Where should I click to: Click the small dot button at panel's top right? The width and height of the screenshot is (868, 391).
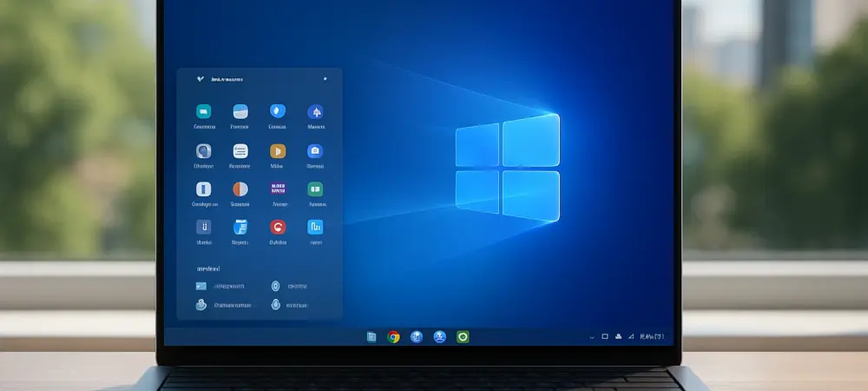click(325, 79)
